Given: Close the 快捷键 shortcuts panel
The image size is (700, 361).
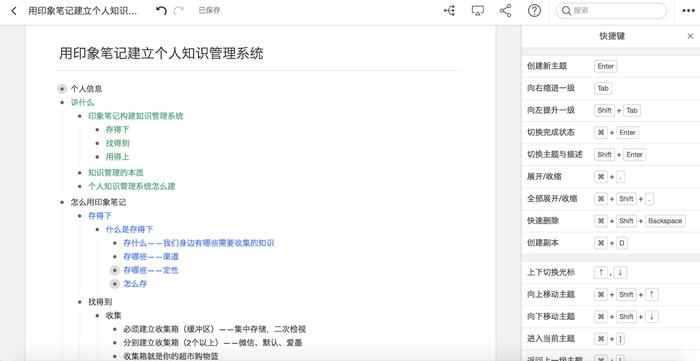Looking at the screenshot, I should tap(690, 37).
